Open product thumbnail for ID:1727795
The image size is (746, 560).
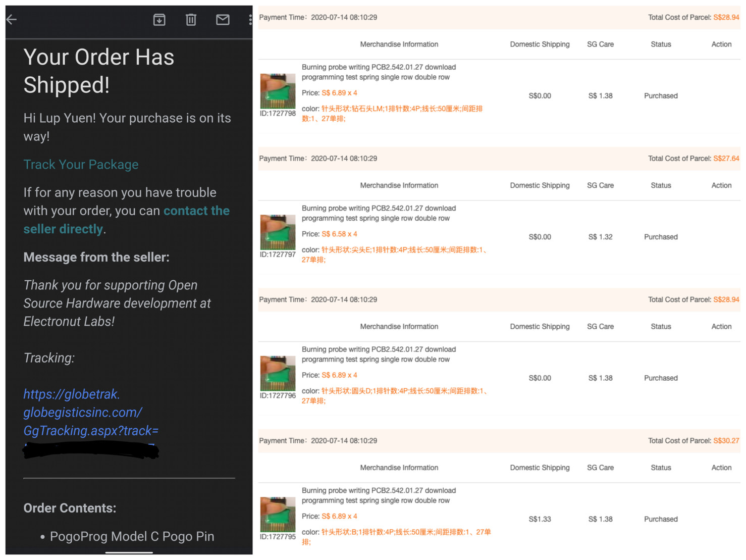pyautogui.click(x=278, y=514)
